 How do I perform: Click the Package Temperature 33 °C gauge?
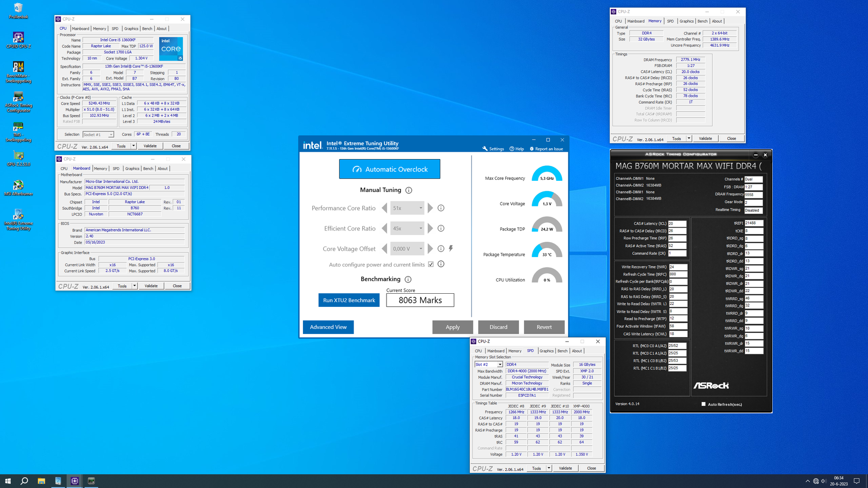click(547, 250)
